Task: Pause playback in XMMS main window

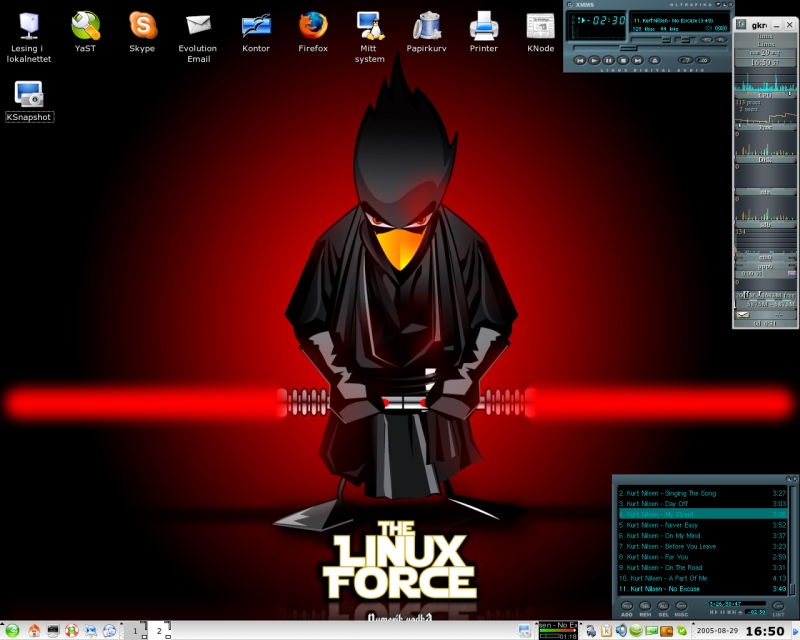Action: pyautogui.click(x=608, y=60)
